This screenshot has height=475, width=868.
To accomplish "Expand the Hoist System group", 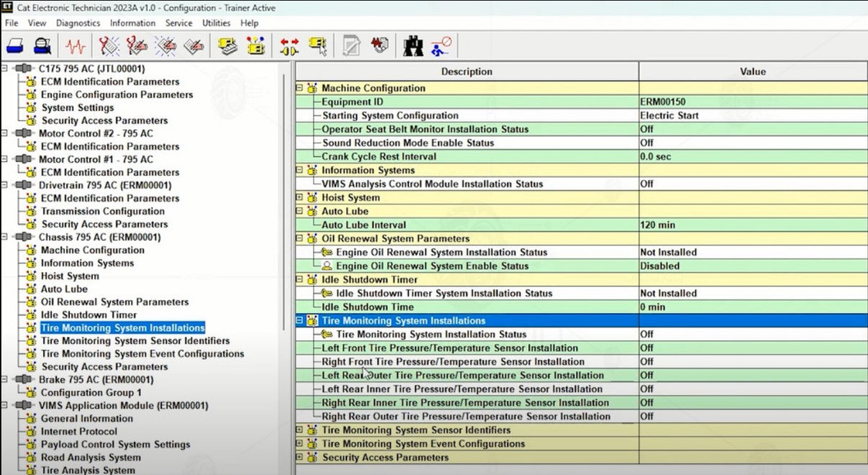I will click(300, 198).
